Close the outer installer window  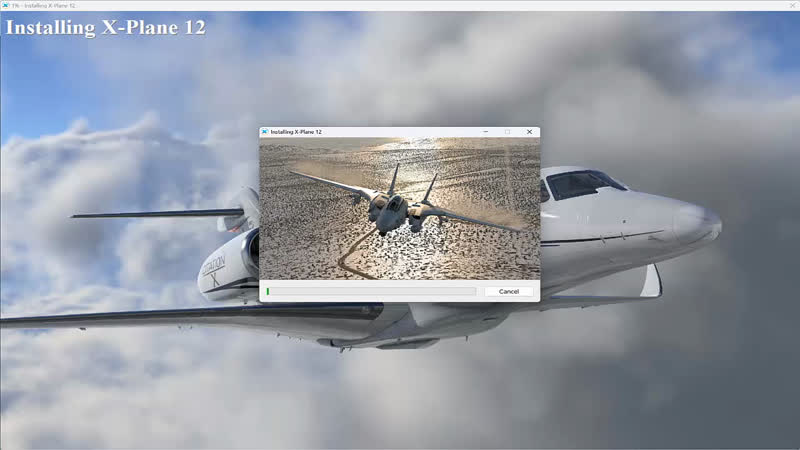pos(793,5)
